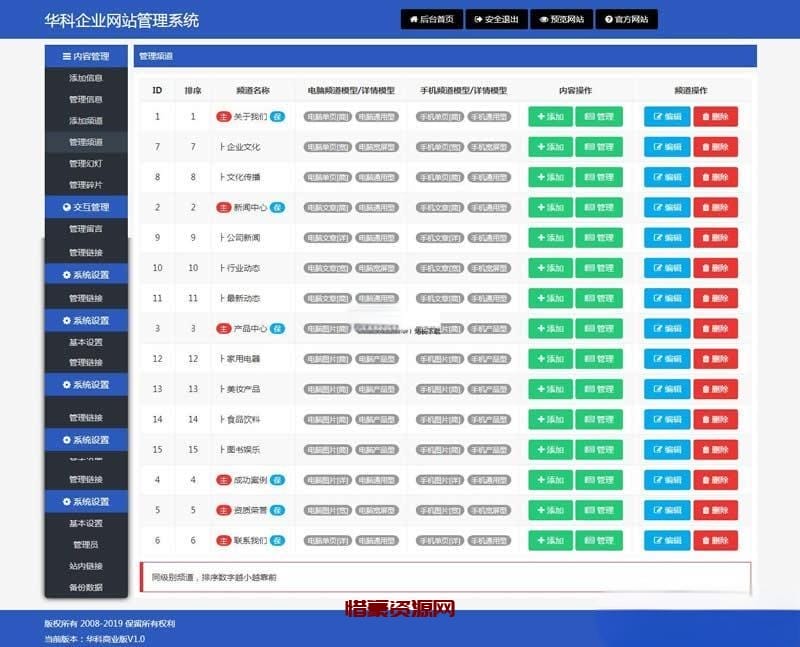Open 备份数据 sidebar link
800x647 pixels.
click(x=86, y=587)
